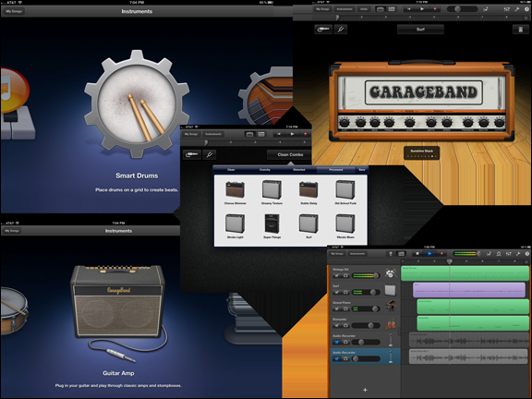Screen dimensions: 532x399
Task: Add section via ruler plus on Surf screen
Action: 526,18
